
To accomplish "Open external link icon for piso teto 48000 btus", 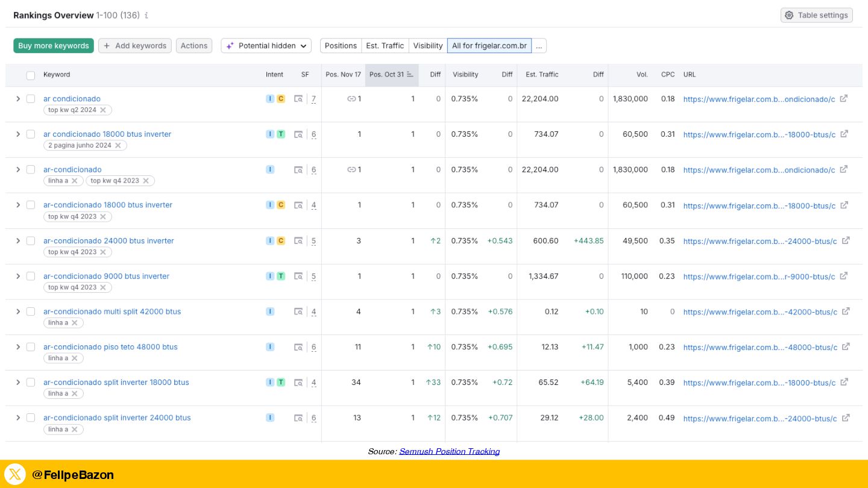I will pos(846,347).
